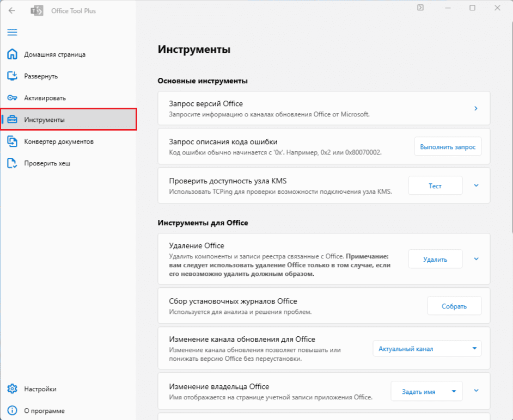Open the Запрос версий Office entry
This screenshot has width=513, height=420.
tap(323, 108)
